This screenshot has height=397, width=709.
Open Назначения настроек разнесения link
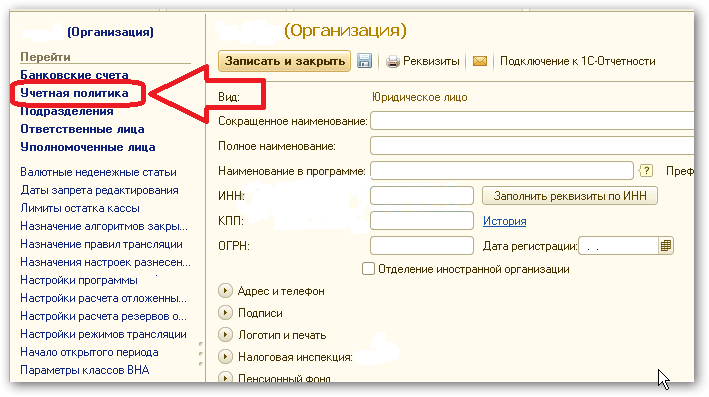[x=105, y=262]
